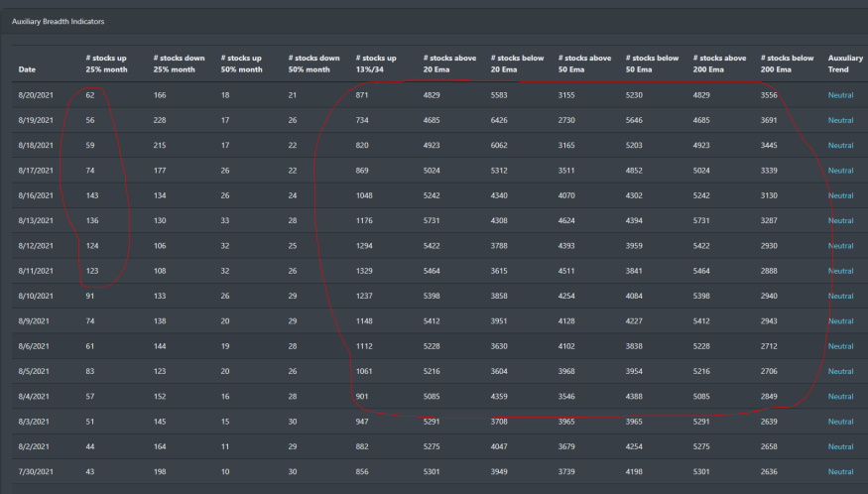
Task: Click value 5230 in the 8/20/2021 row
Action: (635, 95)
